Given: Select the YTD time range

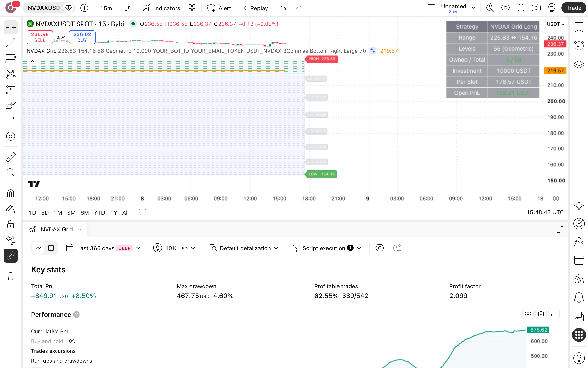Looking at the screenshot, I should [99, 212].
